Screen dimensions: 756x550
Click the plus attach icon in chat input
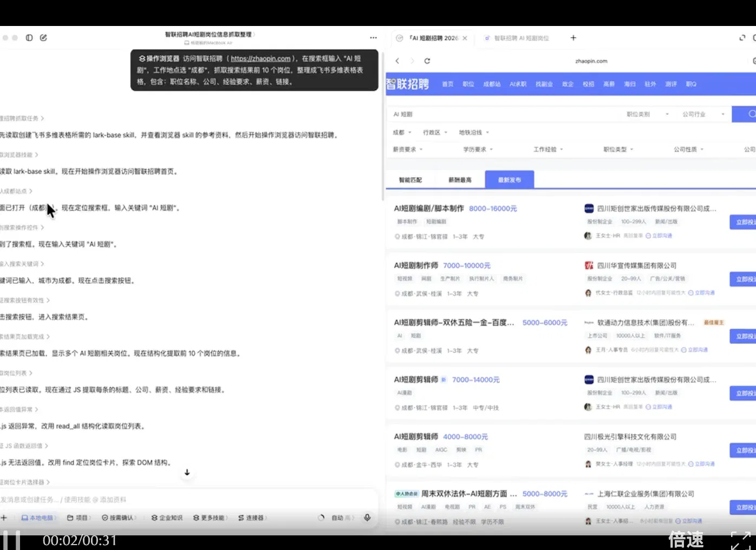tap(4, 518)
